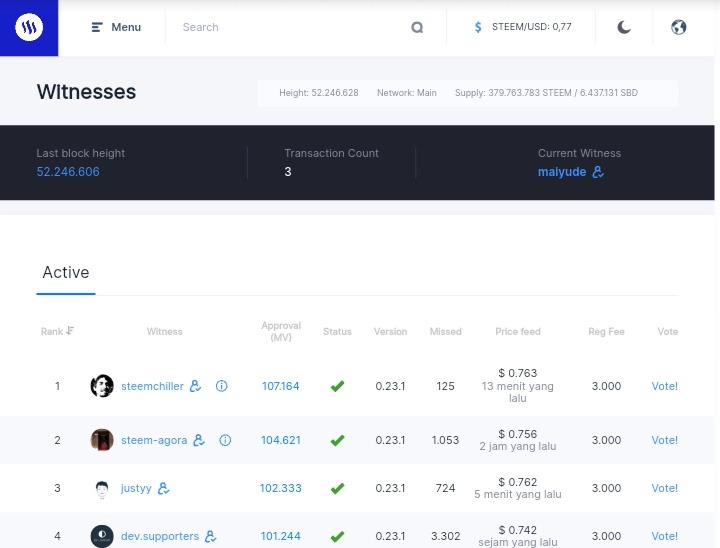Vote for justyy
The width and height of the screenshot is (720, 548).
664,488
